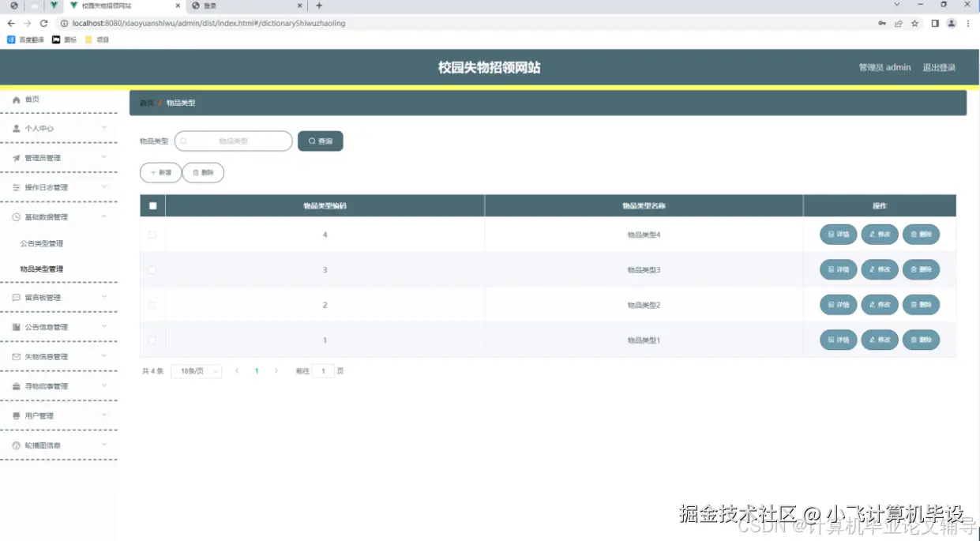This screenshot has height=541, width=980.
Task: Click the home icon beside 首页
Action: coord(16,100)
